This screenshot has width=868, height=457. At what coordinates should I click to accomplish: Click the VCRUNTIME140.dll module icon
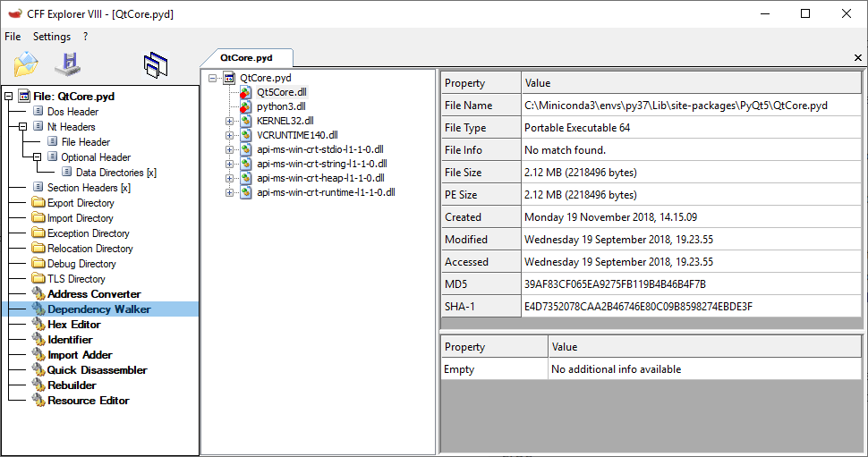[x=246, y=135]
